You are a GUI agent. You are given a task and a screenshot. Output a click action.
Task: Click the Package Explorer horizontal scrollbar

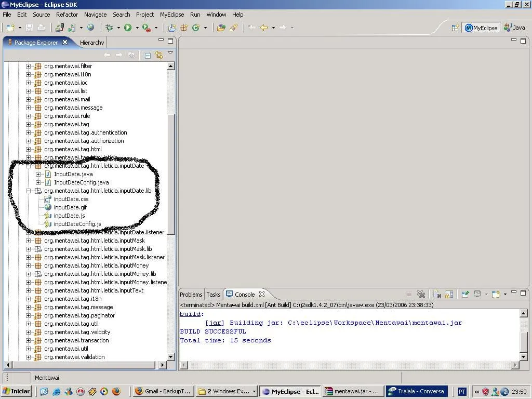pos(86,365)
